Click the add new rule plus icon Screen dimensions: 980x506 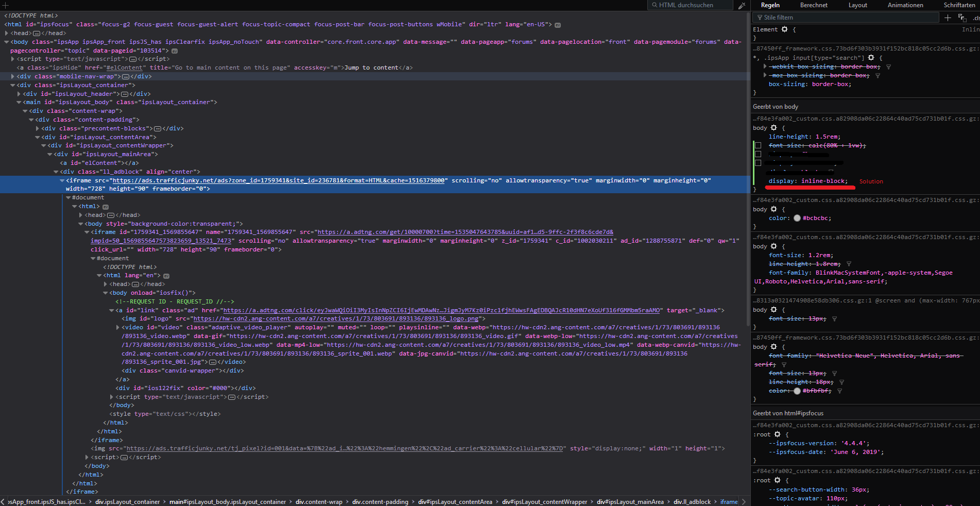coord(948,18)
